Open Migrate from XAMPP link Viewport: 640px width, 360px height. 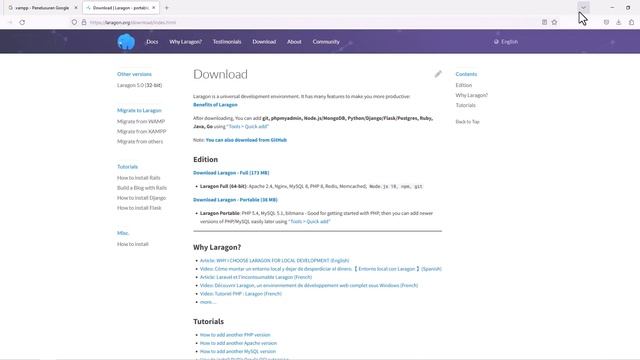142,131
